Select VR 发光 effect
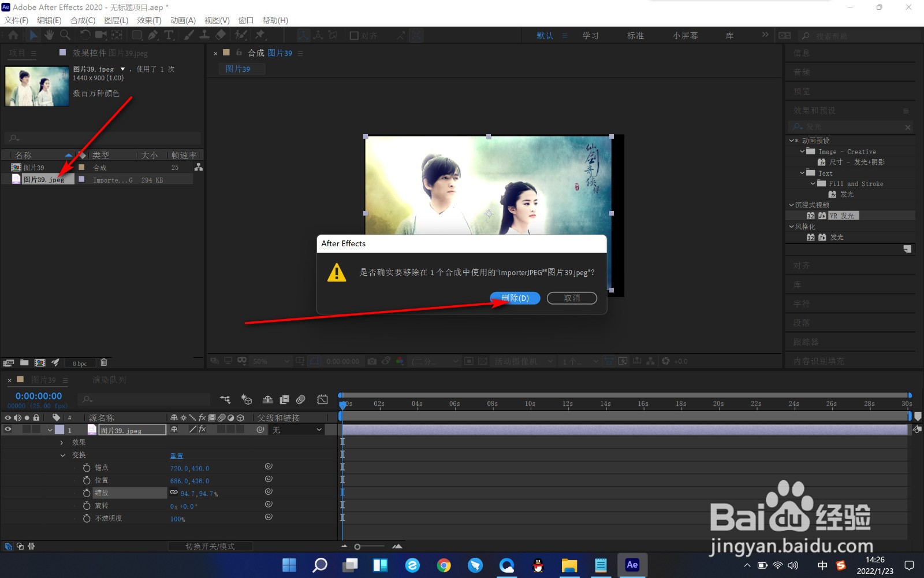Screen dimensions: 924x578 (844, 216)
